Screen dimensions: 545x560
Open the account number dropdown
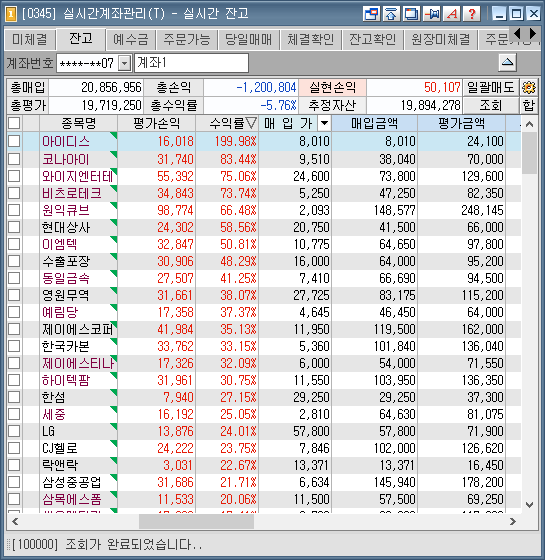click(124, 64)
